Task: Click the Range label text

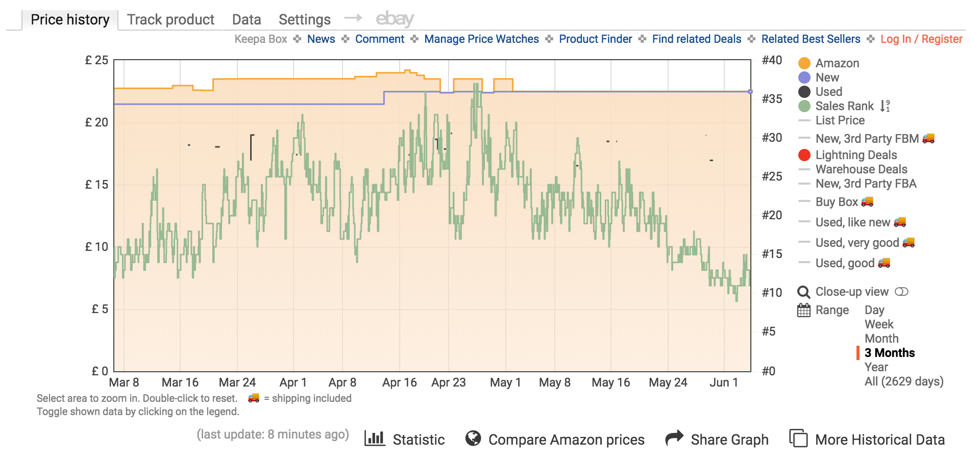Action: coord(832,310)
